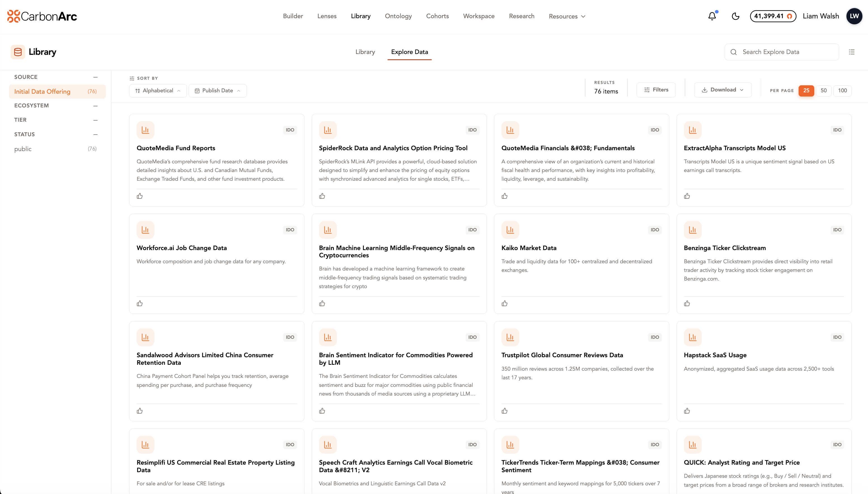Like Kaiko Market Data dataset
Screen dimensions: 868x494
505,303
